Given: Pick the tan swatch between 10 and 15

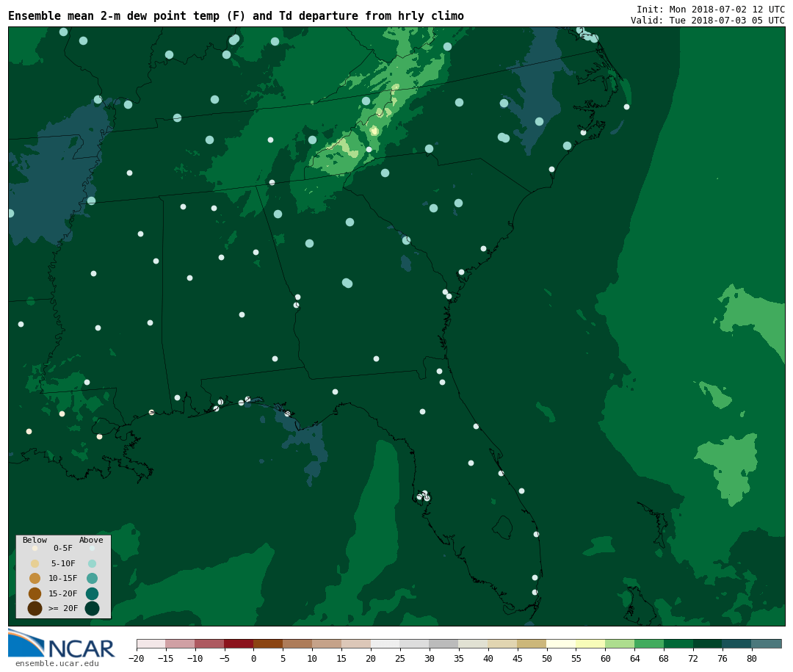Looking at the screenshot, I should [x=327, y=643].
